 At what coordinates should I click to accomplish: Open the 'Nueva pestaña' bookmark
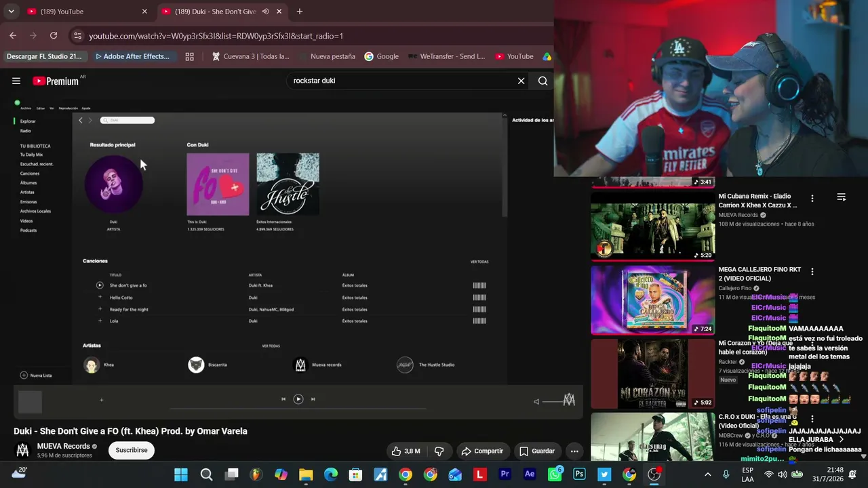tap(326, 56)
